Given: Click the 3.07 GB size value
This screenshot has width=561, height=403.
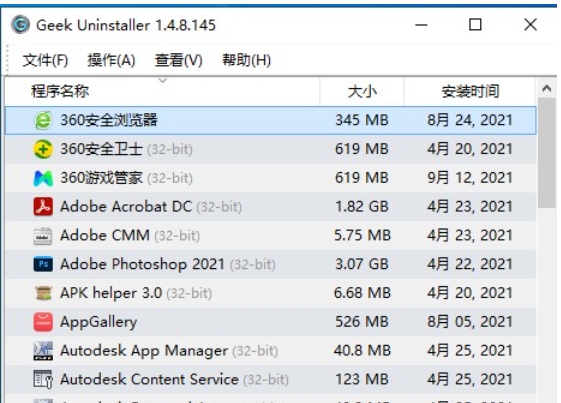Looking at the screenshot, I should coord(362,264).
